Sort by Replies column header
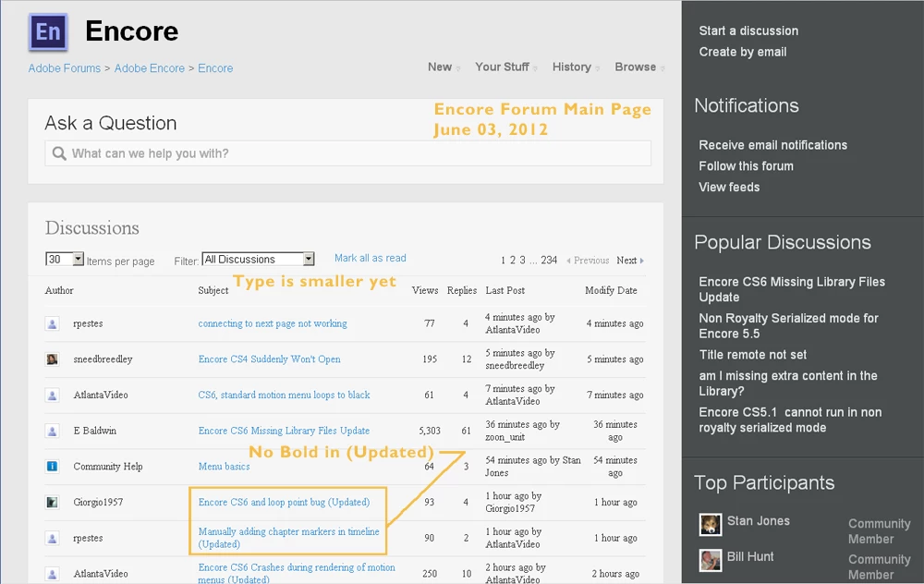 tap(461, 290)
